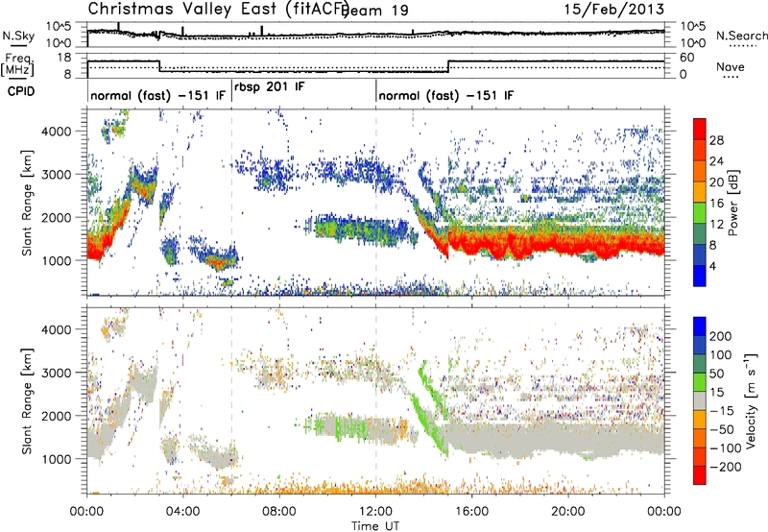Select the N.Search legend label

pos(741,36)
